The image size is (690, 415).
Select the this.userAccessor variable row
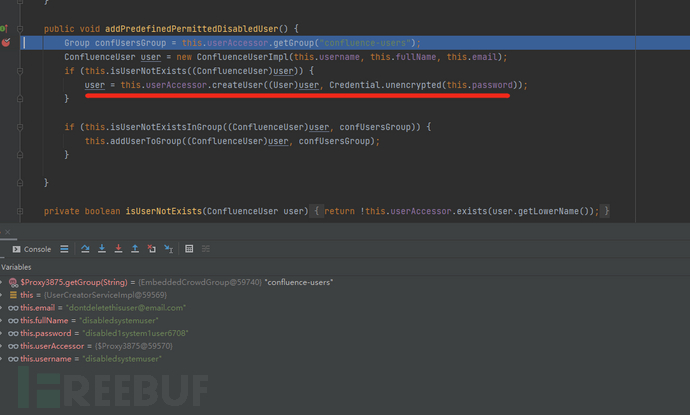pyautogui.click(x=345, y=346)
